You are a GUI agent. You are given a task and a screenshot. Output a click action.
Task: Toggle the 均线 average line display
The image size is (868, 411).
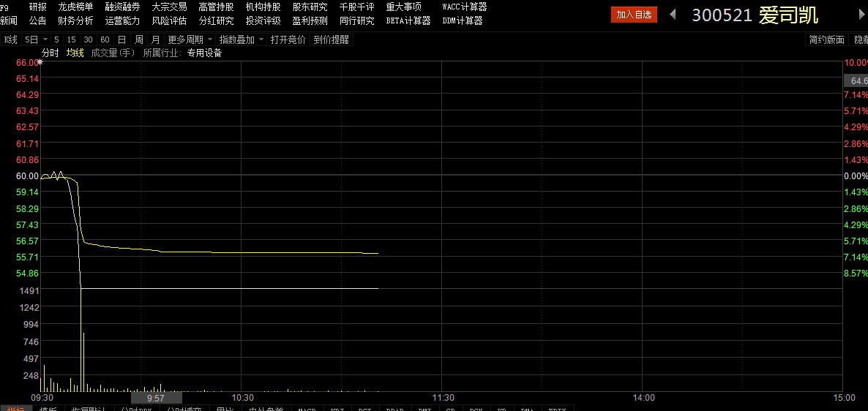point(75,53)
